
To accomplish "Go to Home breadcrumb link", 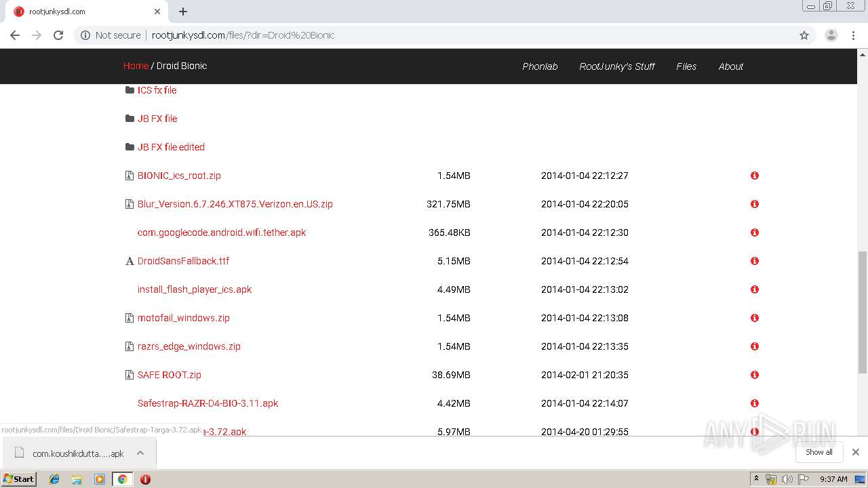I will click(136, 66).
